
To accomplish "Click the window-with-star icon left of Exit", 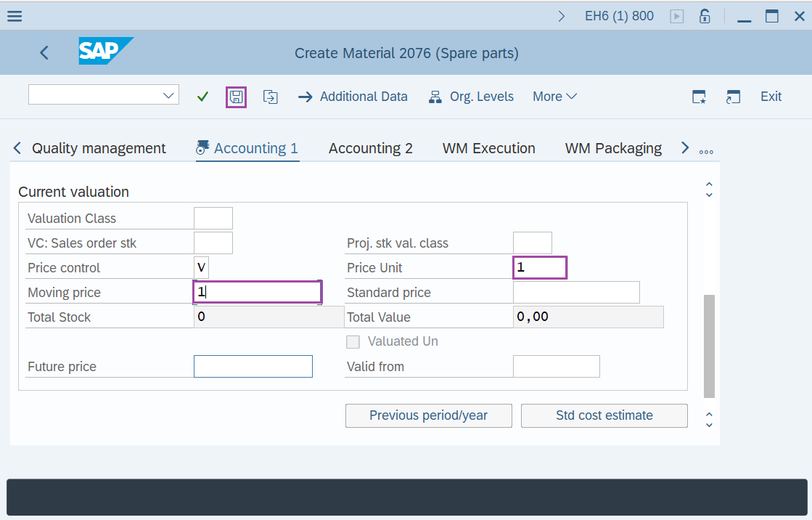I will (699, 97).
